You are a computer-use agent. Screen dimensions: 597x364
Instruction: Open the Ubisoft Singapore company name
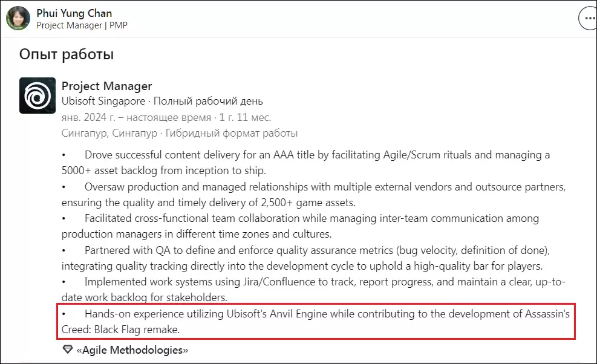point(103,102)
